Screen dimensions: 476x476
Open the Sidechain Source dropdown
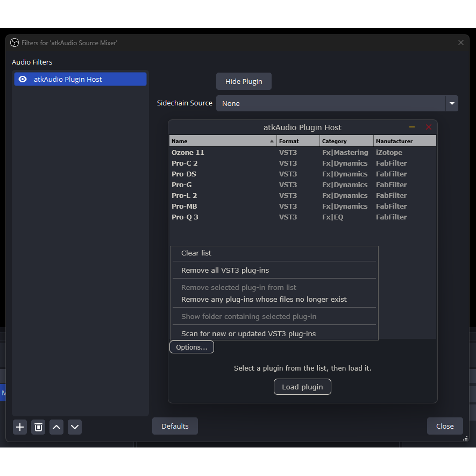coord(337,103)
